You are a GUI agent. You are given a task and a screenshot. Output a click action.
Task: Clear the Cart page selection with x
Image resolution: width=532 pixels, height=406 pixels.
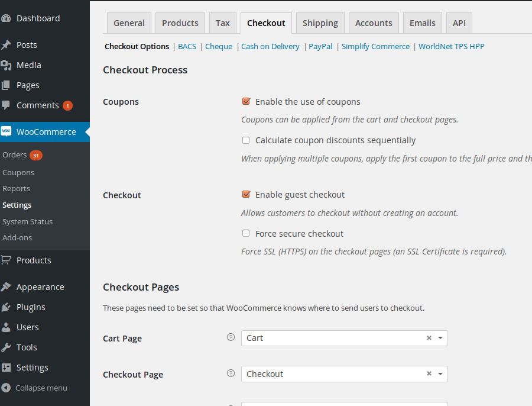pos(429,338)
